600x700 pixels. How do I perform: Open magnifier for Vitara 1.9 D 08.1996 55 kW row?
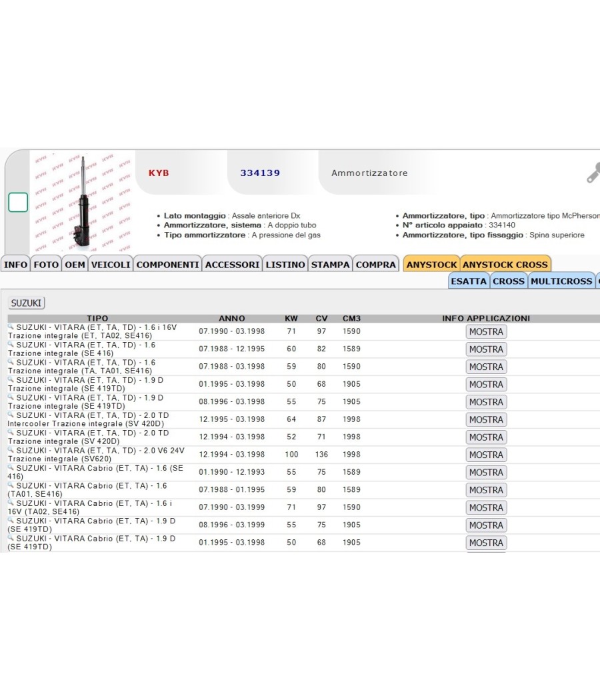pos(11,397)
